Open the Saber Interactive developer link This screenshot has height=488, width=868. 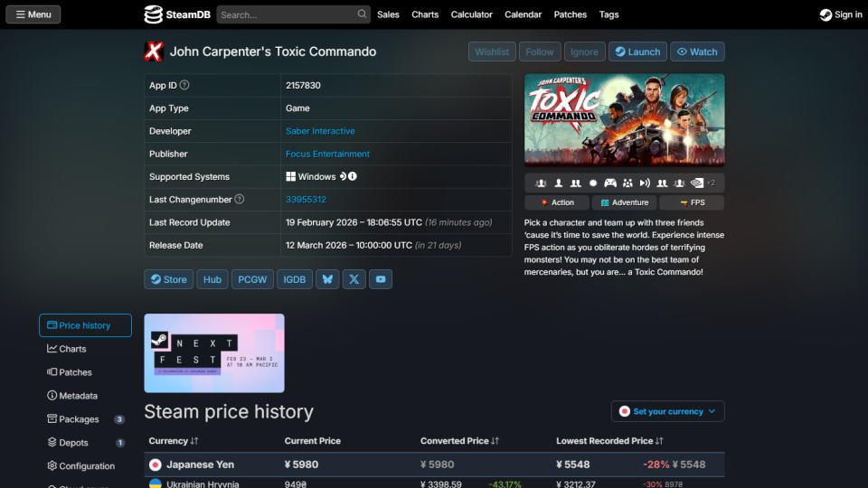(x=320, y=131)
